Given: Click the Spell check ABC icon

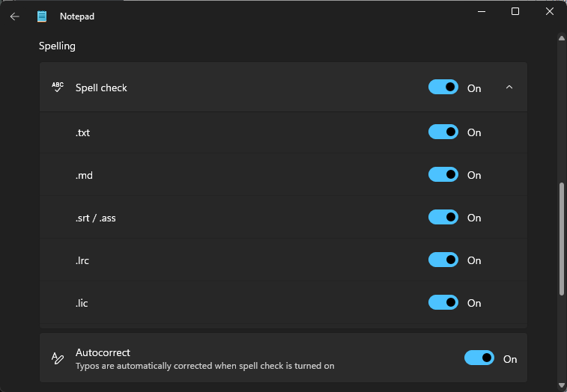Looking at the screenshot, I should click(x=58, y=88).
